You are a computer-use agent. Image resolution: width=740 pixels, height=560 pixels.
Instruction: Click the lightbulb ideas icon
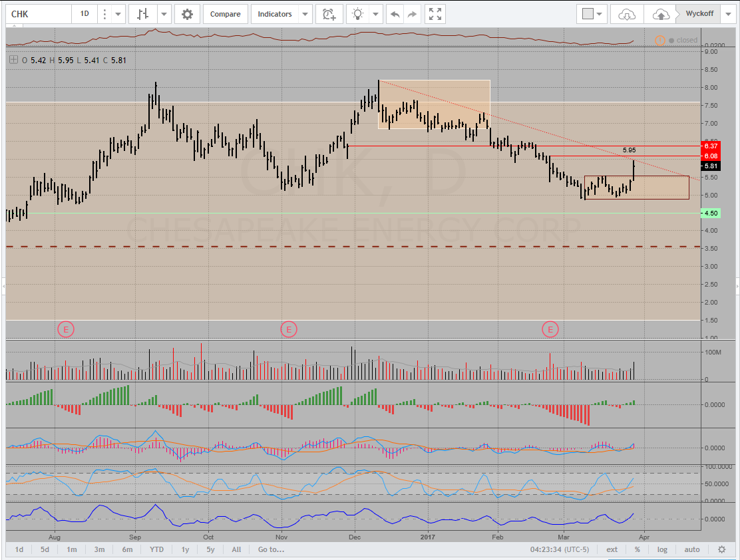(x=358, y=14)
